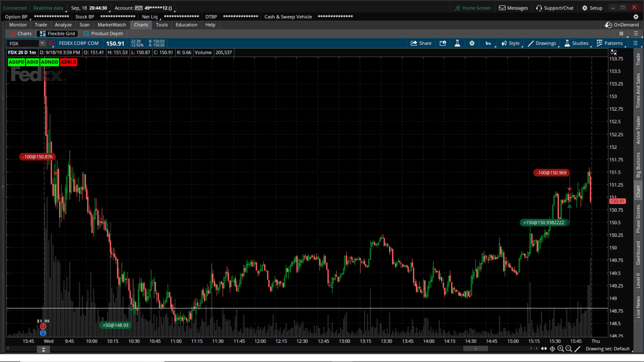Open the Phase Scores side panel
The height and width of the screenshot is (362, 644).
(638, 219)
